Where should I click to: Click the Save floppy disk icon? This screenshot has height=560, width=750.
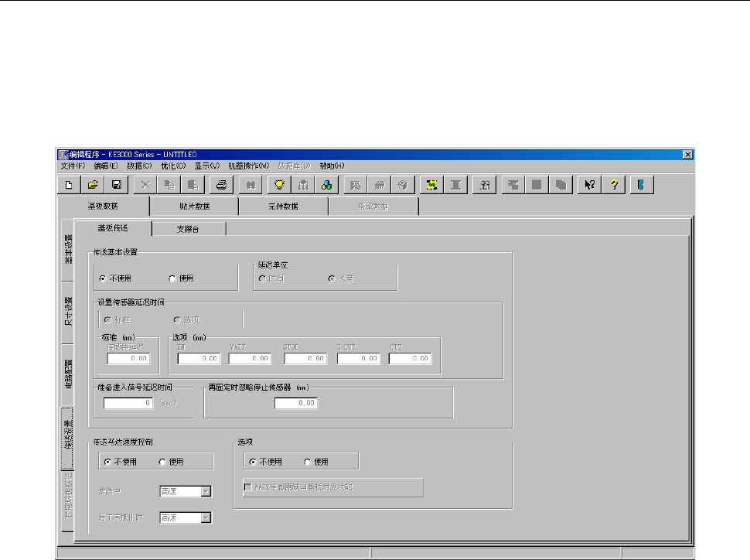click(116, 185)
